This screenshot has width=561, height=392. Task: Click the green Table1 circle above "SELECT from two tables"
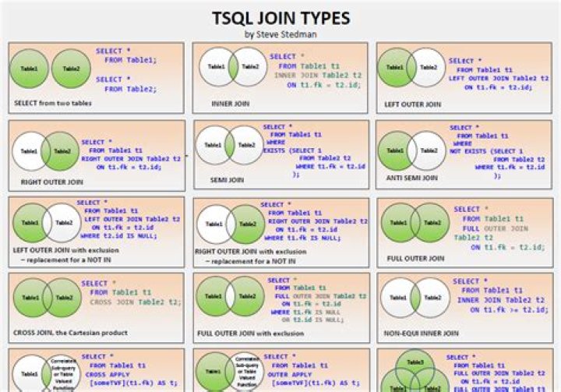coord(29,69)
